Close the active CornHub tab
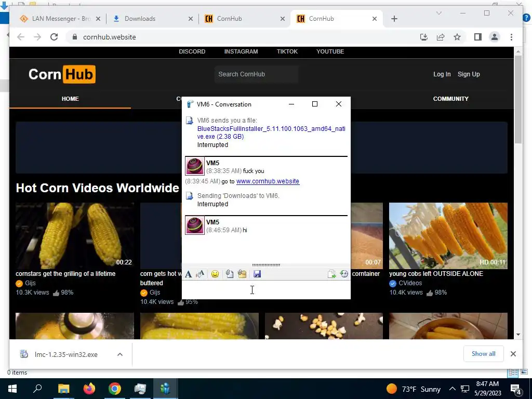 (375, 19)
